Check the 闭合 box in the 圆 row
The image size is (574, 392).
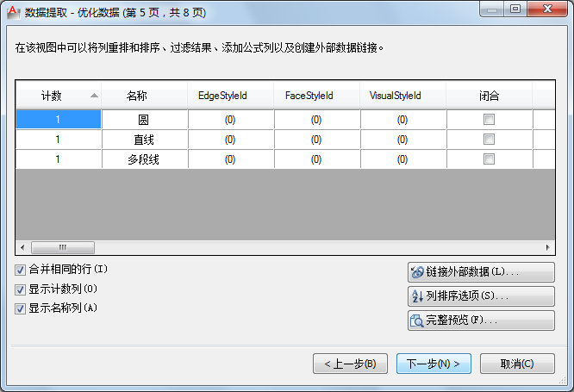coord(489,119)
